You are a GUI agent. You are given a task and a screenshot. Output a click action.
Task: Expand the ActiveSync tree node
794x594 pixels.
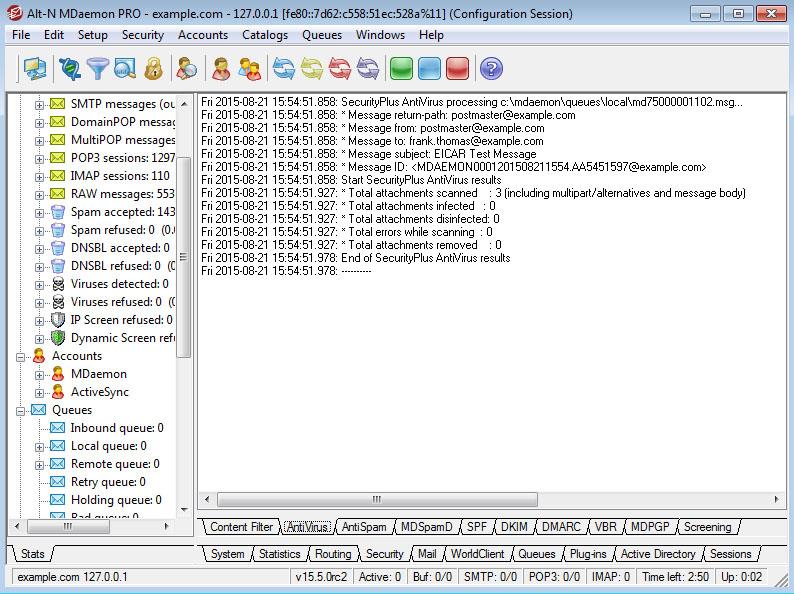(x=39, y=393)
